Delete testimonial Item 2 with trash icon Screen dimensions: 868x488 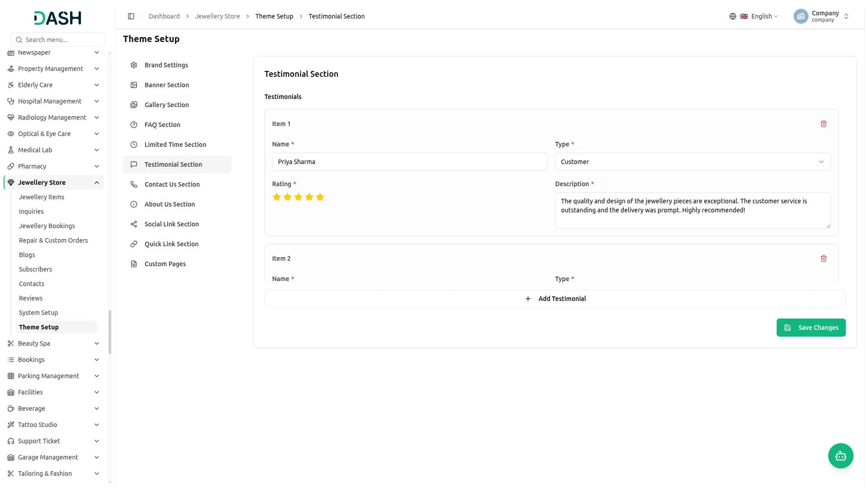point(823,258)
